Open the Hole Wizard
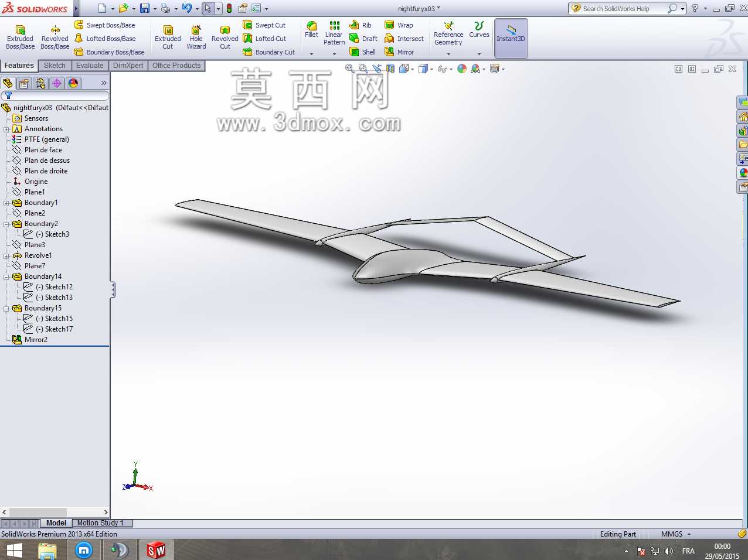The height and width of the screenshot is (560, 748). (x=196, y=37)
